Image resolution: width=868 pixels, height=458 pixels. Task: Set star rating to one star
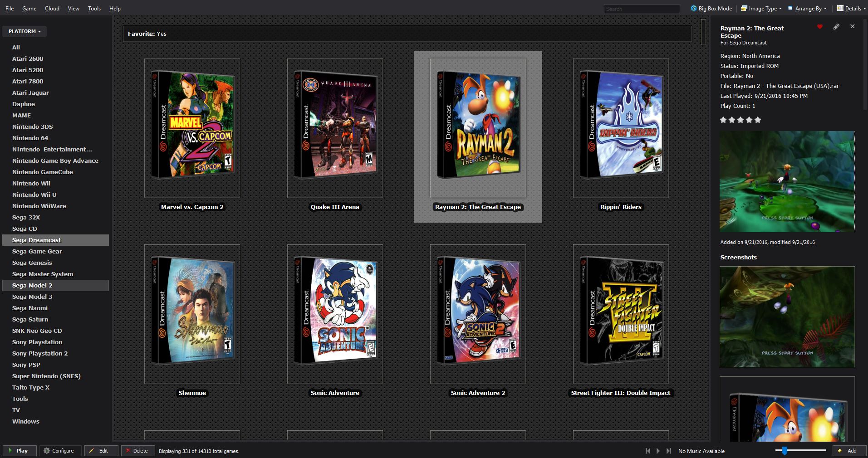(724, 120)
